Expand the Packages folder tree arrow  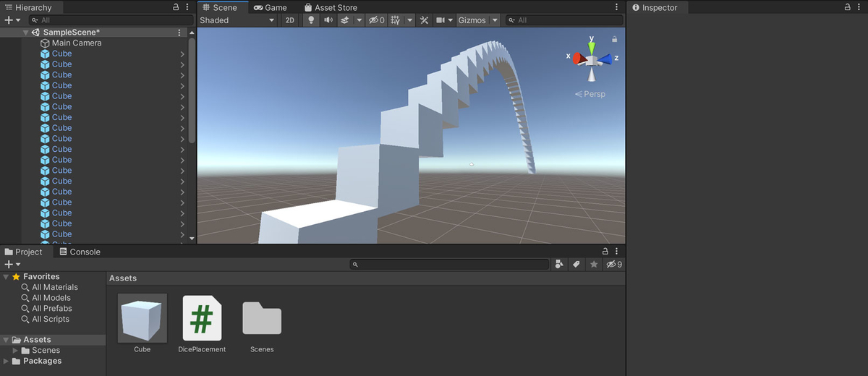[x=6, y=362]
